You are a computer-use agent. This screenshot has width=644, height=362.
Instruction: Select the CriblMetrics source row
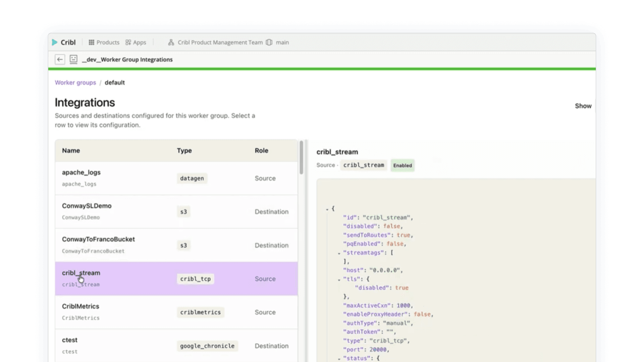176,312
